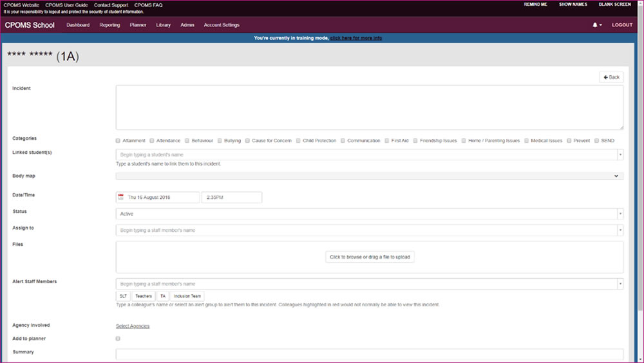Click the date field showing Thu 16 August 2018

[158, 197]
